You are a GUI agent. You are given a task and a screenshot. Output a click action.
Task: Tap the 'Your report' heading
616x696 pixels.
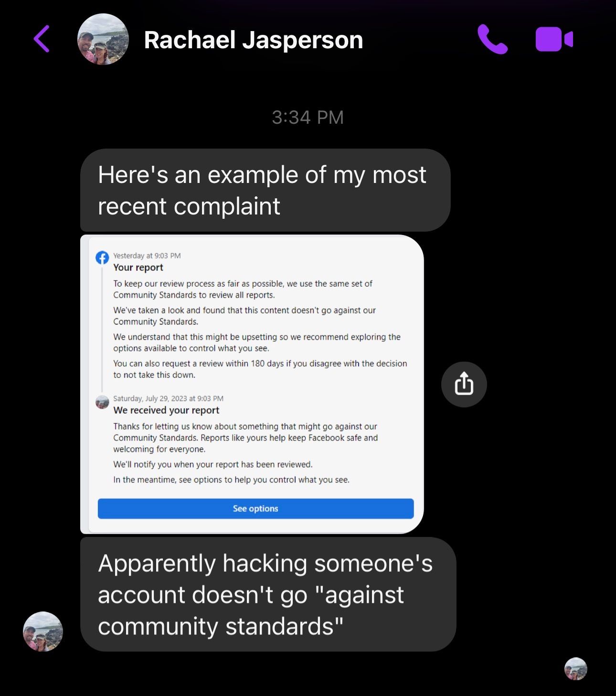point(138,268)
